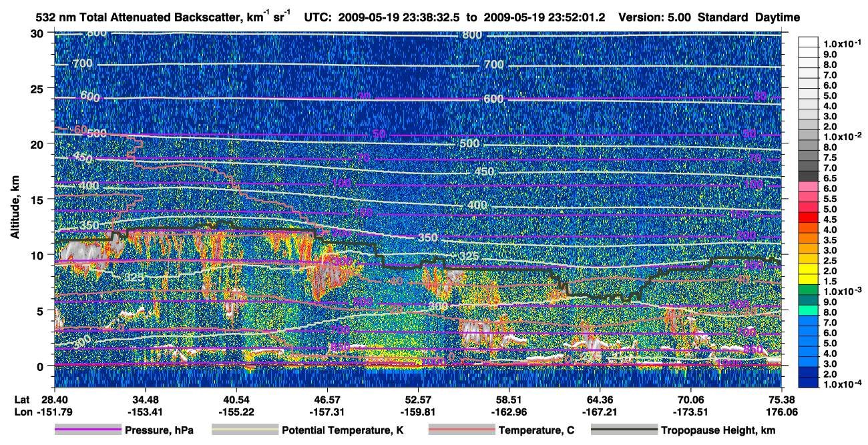This screenshot has height=445, width=868.
Task: Select the legend text 'Pressure, hPa'
Action: [x=159, y=430]
